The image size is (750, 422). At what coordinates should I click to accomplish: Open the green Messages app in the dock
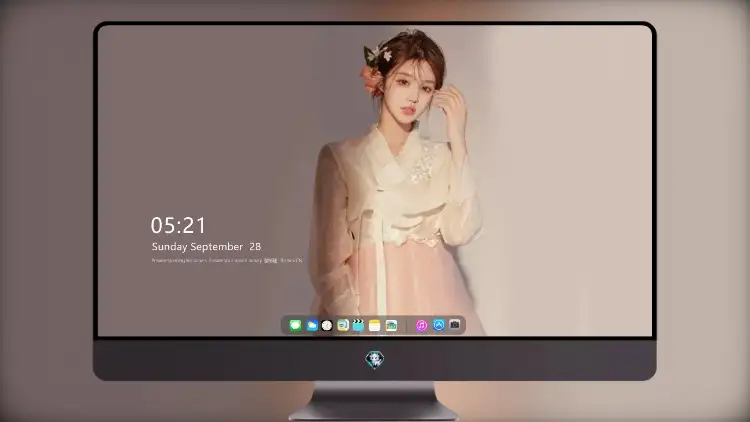coord(295,325)
